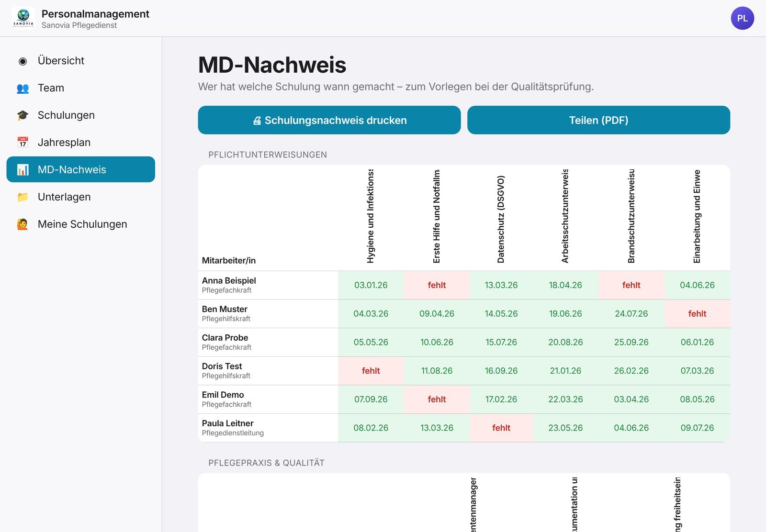The image size is (766, 532).
Task: Click the MD-Nachweis bar chart icon
Action: click(23, 170)
